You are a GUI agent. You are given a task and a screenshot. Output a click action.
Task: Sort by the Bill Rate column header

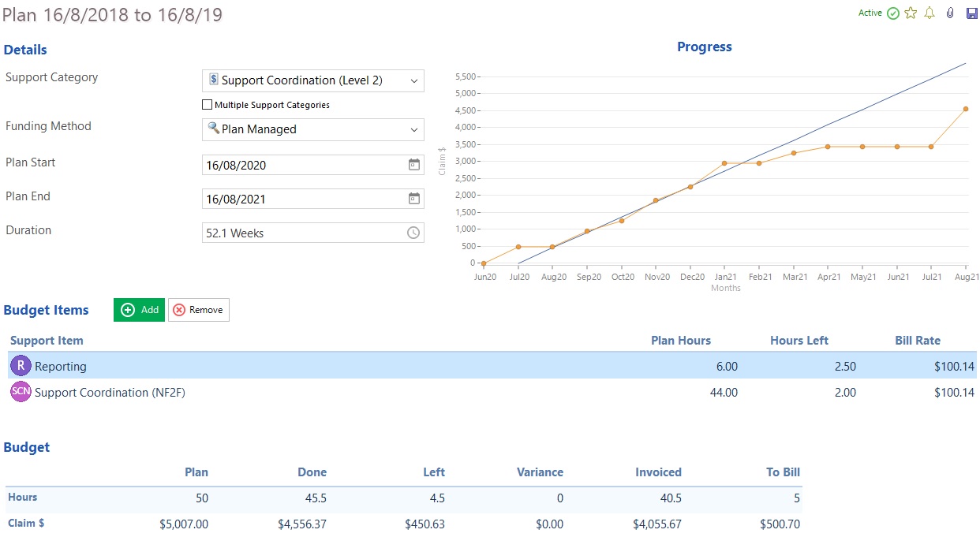[x=917, y=341]
